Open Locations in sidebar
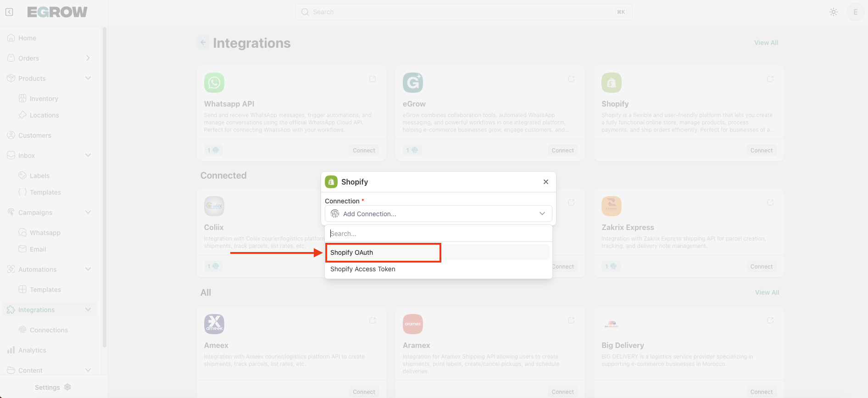The width and height of the screenshot is (868, 398). [44, 115]
